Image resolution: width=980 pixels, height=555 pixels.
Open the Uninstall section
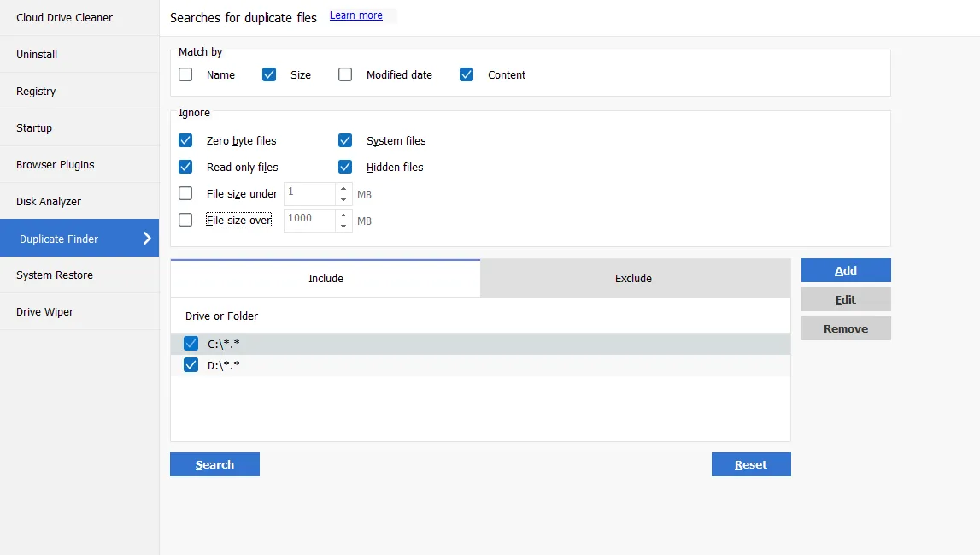pos(37,54)
